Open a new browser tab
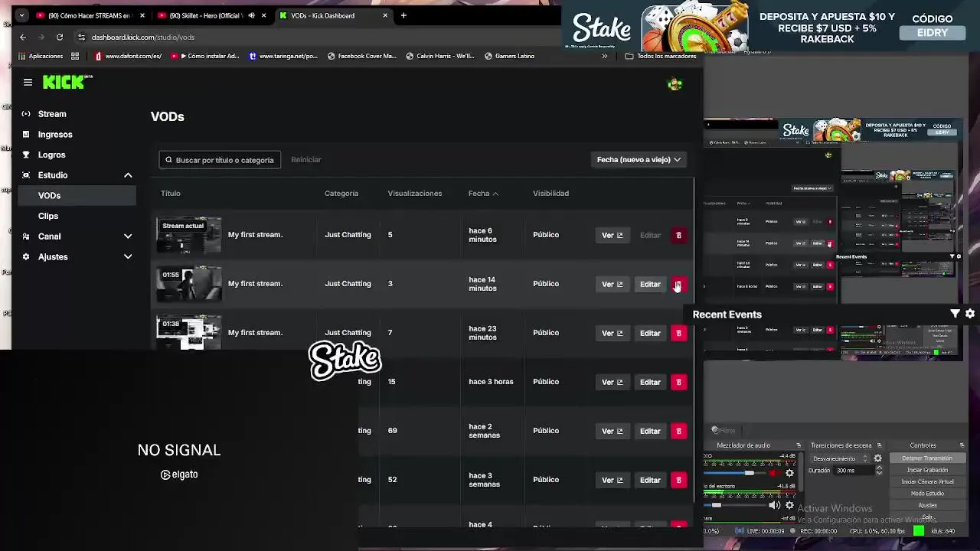The height and width of the screenshot is (551, 980). pyautogui.click(x=403, y=15)
